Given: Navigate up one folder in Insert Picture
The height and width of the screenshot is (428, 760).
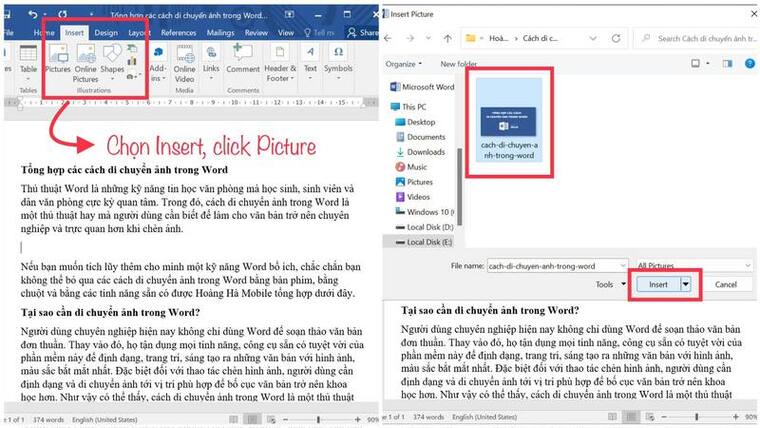Looking at the screenshot, I should coord(447,38).
